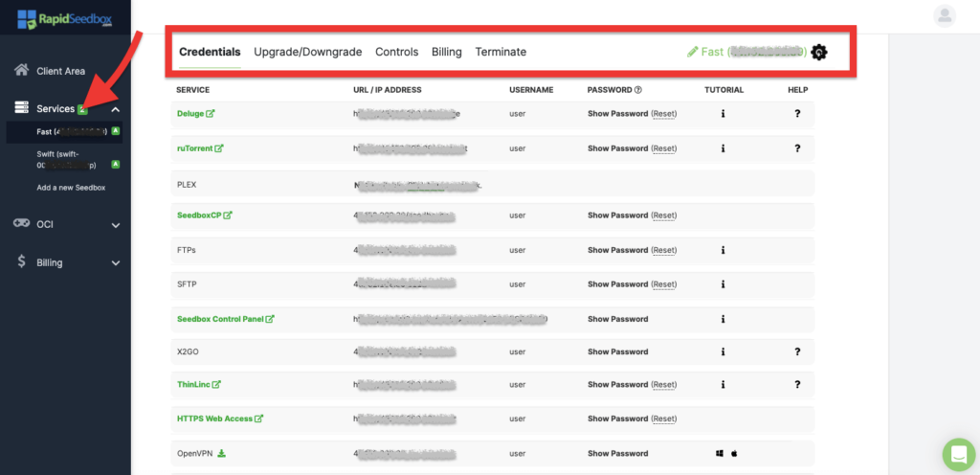Open the ruTorrent service link

click(x=200, y=148)
